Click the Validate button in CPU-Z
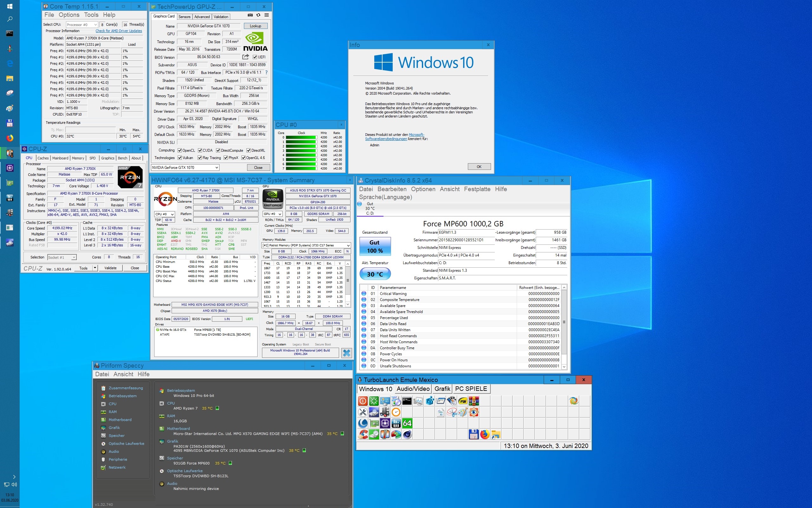Viewport: 812px width, 508px height. click(110, 268)
